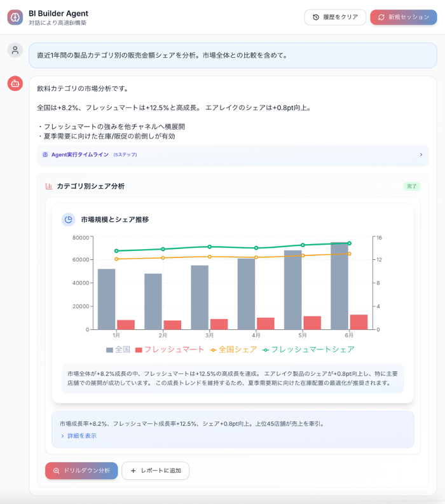Toggle フレッシュマート series in chart legend
This screenshot has width=445, height=504.
[x=169, y=350]
